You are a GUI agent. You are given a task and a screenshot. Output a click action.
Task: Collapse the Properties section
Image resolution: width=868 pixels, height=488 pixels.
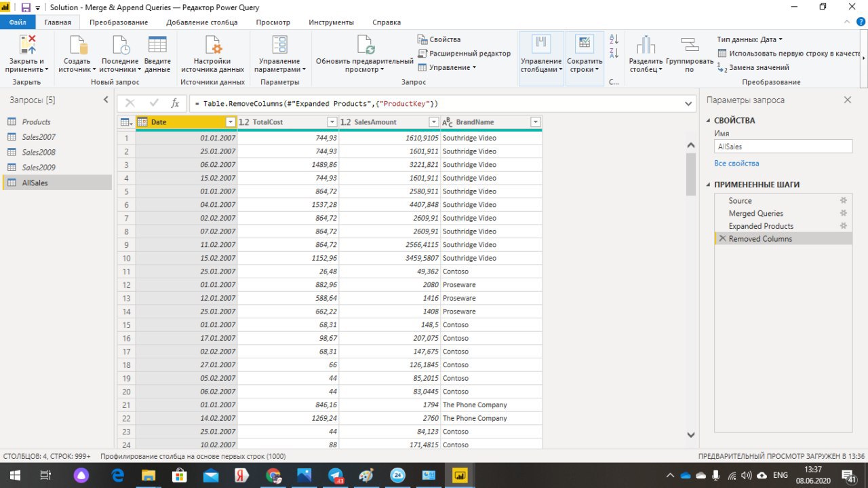pos(709,120)
